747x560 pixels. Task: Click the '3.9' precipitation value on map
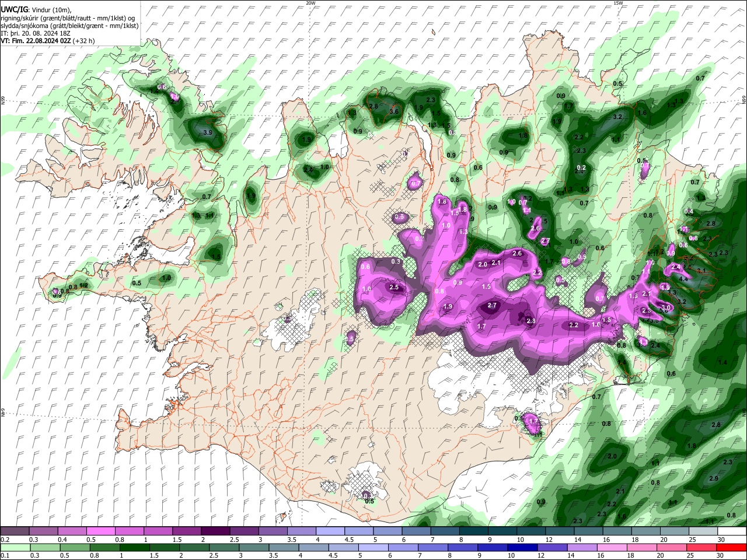pyautogui.click(x=207, y=133)
